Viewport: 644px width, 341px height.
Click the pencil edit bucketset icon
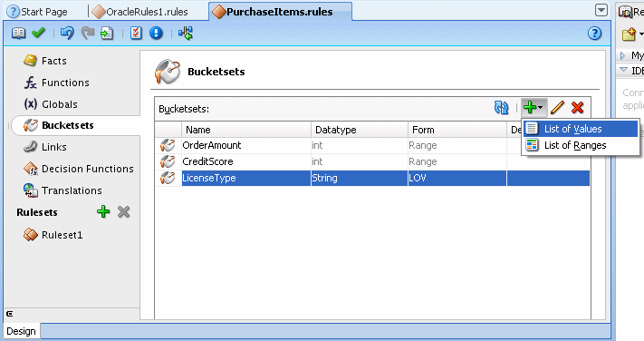pos(557,108)
